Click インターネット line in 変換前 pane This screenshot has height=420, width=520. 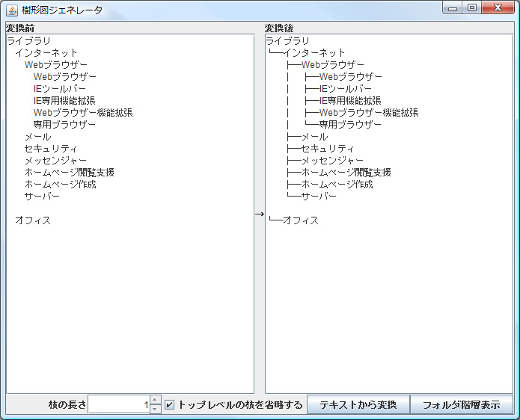click(x=46, y=52)
